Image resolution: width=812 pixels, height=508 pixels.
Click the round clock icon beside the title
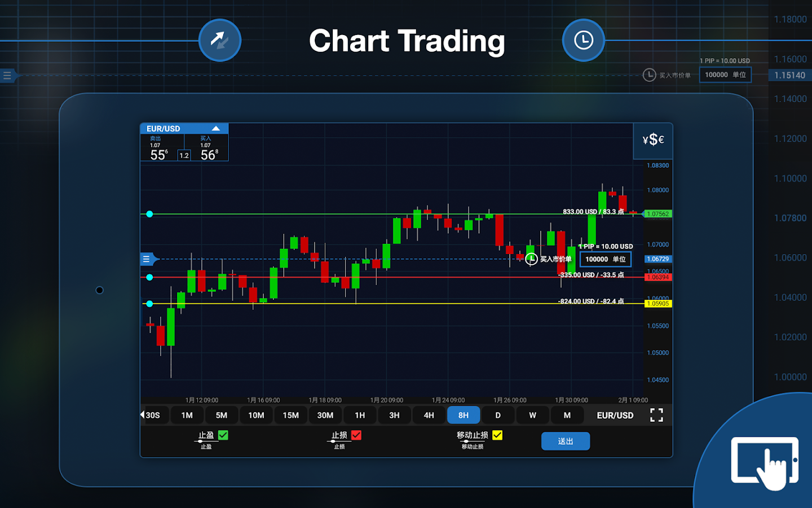[x=584, y=40]
